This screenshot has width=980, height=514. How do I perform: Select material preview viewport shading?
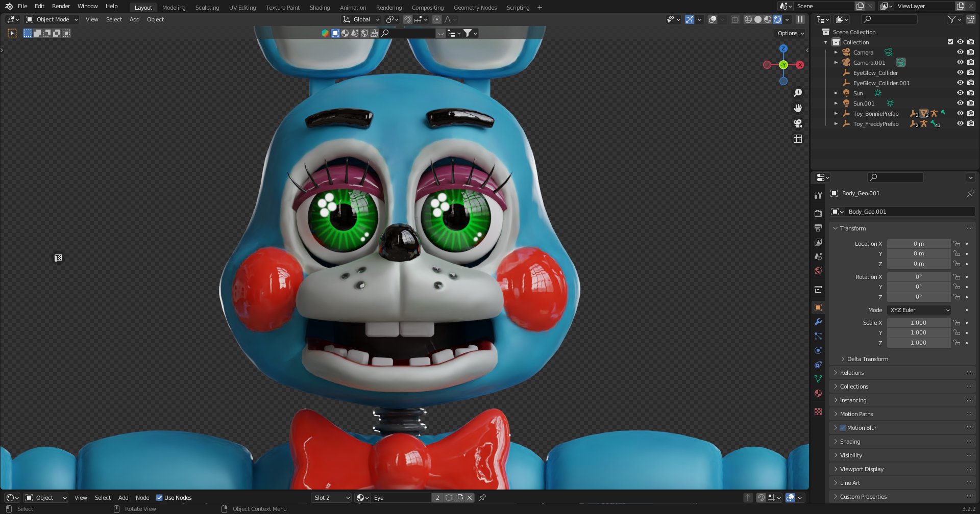tap(768, 19)
